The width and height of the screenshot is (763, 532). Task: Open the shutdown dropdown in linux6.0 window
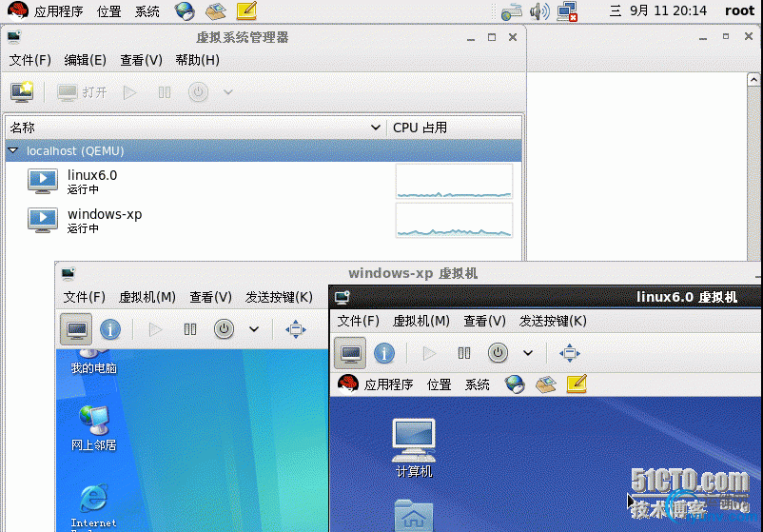[x=527, y=353]
